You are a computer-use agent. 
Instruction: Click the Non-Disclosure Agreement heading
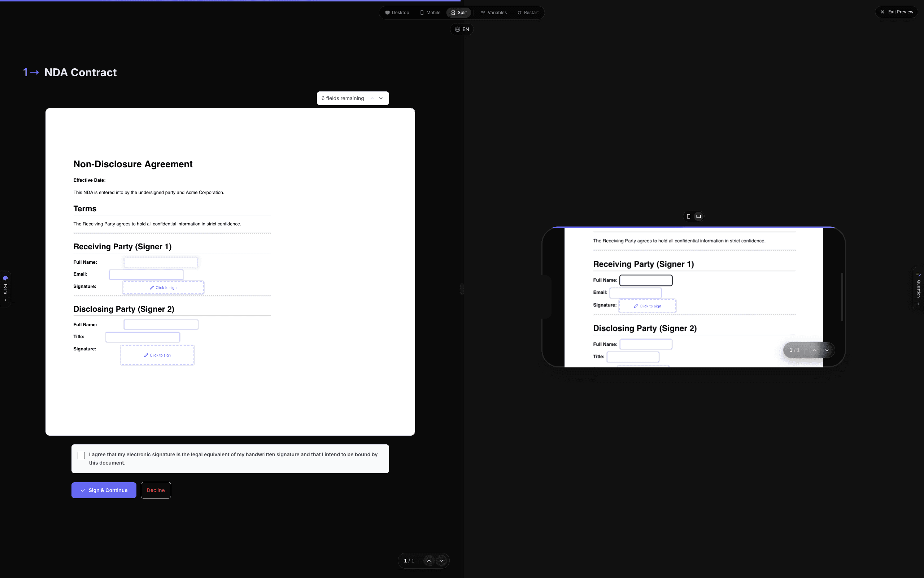(x=133, y=164)
